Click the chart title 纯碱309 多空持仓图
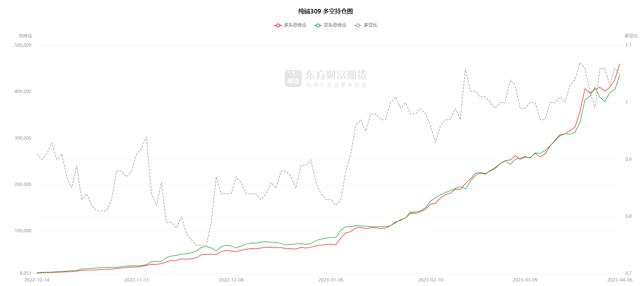The height and width of the screenshot is (286, 644). coord(325,11)
